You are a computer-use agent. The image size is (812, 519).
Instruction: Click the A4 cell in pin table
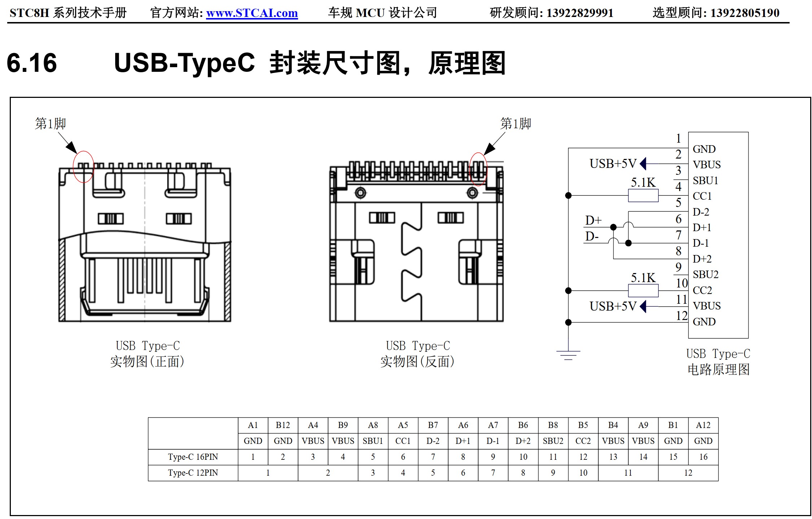[313, 425]
